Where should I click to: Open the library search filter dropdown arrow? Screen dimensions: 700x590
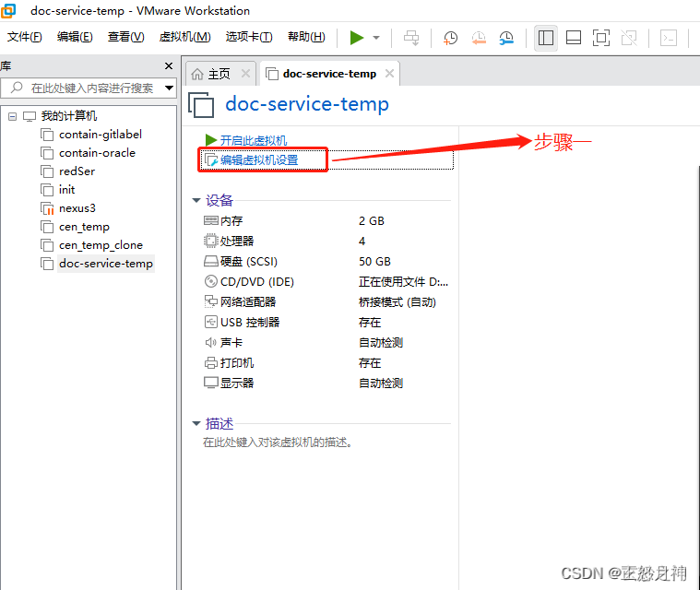[169, 88]
